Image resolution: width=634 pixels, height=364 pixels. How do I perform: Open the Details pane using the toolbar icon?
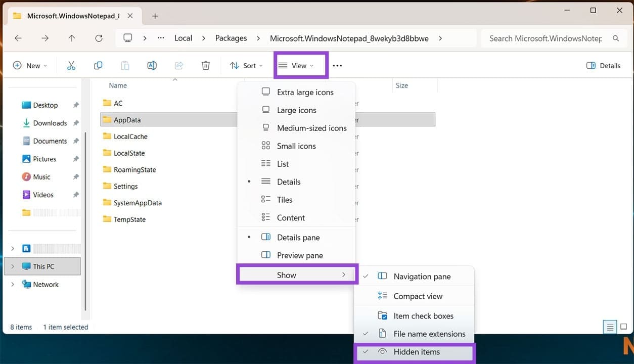point(603,65)
